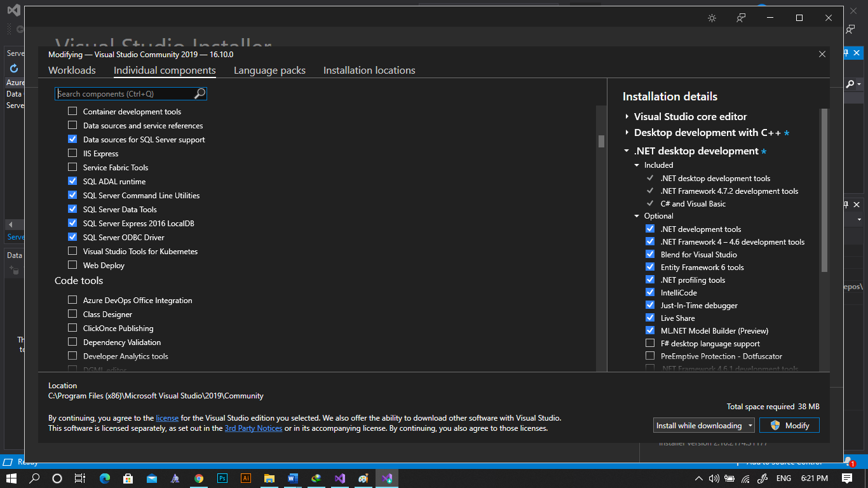Open Microsoft Word from the taskbar
This screenshot has height=488, width=868.
(293, 478)
